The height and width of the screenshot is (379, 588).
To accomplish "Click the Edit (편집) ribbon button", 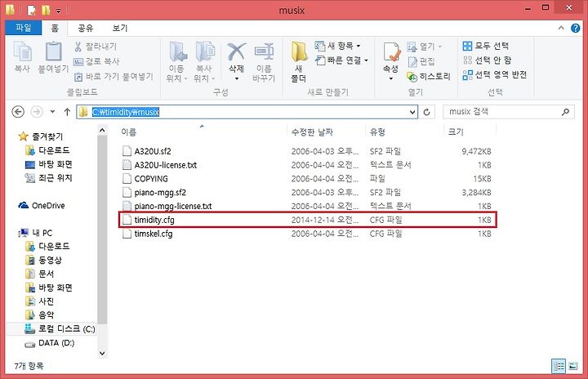I will click(x=421, y=61).
